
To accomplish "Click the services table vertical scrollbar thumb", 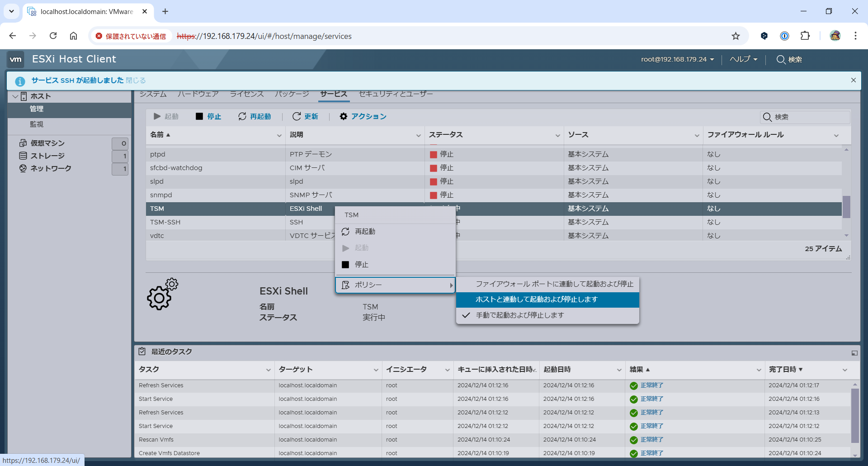I will point(846,207).
